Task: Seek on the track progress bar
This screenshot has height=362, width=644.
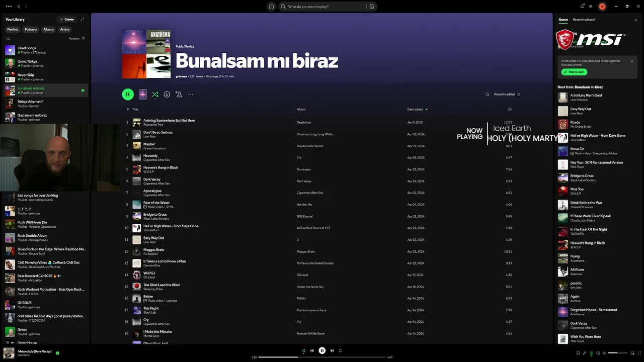Action: [322, 357]
